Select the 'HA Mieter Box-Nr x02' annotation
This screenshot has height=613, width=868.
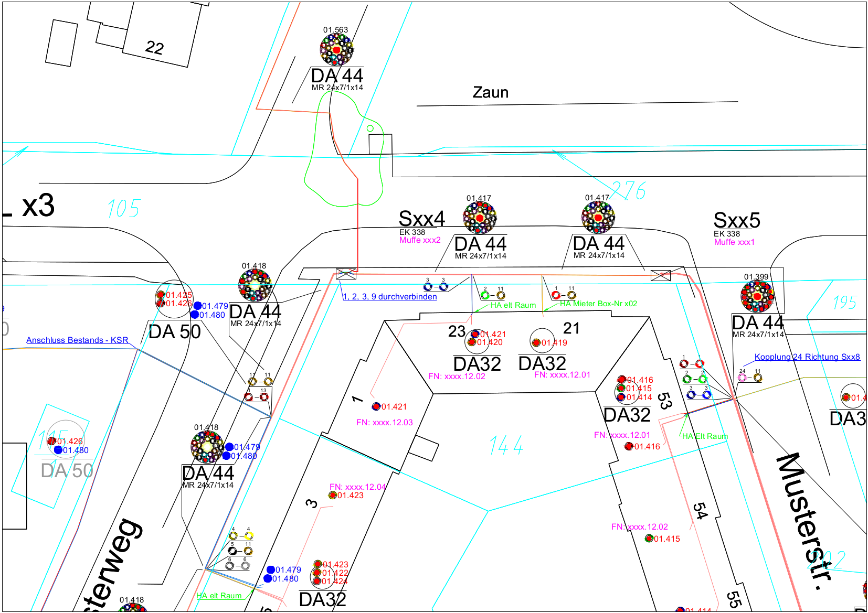click(598, 304)
